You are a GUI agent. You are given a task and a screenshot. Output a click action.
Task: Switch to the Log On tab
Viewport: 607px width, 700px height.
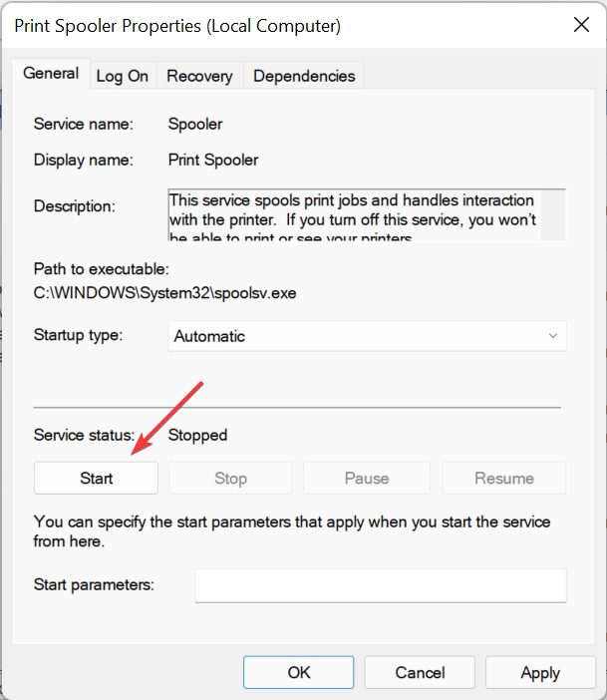coord(123,76)
